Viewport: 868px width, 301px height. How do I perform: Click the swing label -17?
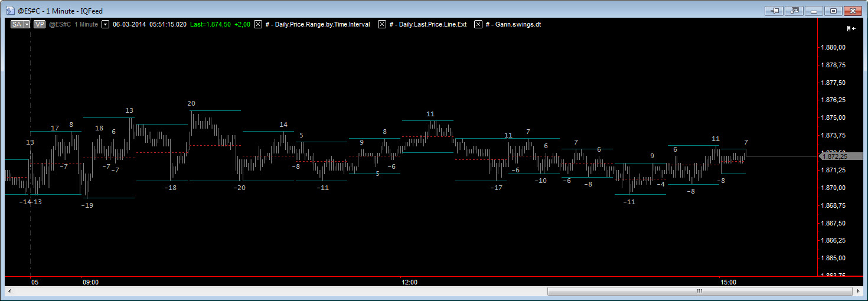[x=496, y=188]
